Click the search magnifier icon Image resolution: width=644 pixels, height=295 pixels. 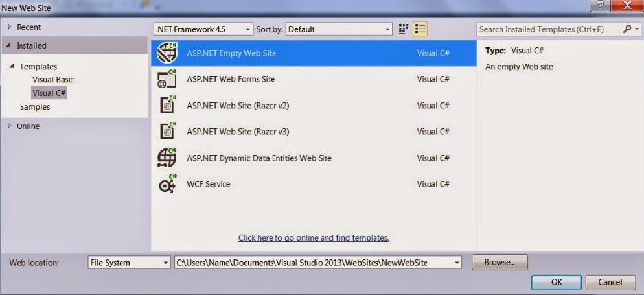pos(627,29)
